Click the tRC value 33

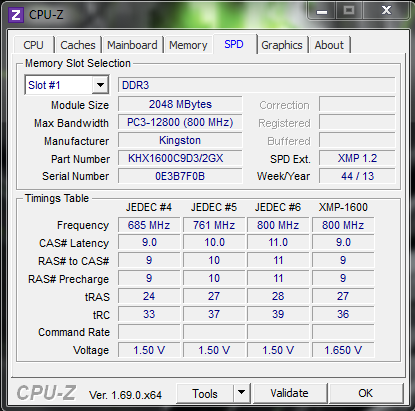point(149,314)
